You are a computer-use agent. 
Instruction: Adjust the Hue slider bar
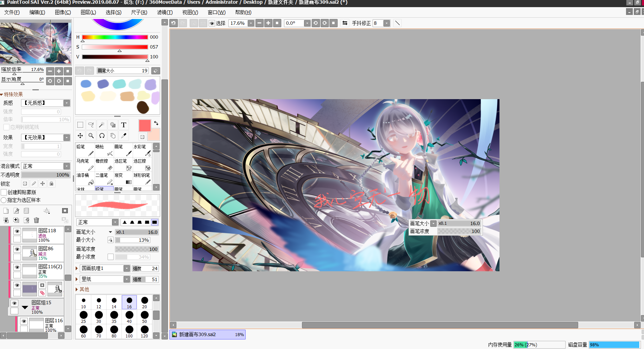(x=115, y=37)
